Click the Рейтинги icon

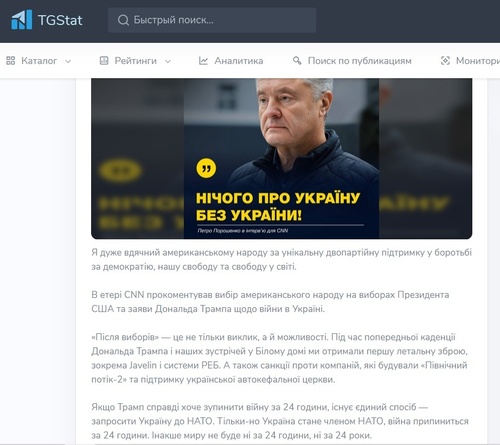point(104,61)
